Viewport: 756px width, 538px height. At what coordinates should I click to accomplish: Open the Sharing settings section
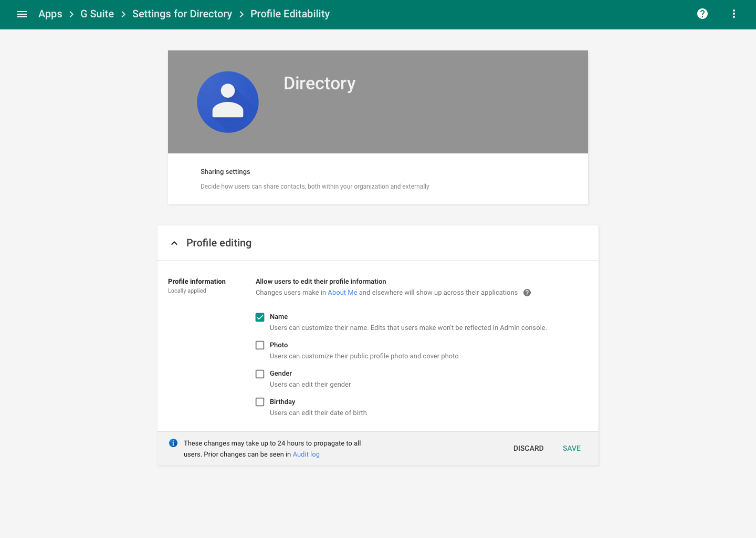225,172
